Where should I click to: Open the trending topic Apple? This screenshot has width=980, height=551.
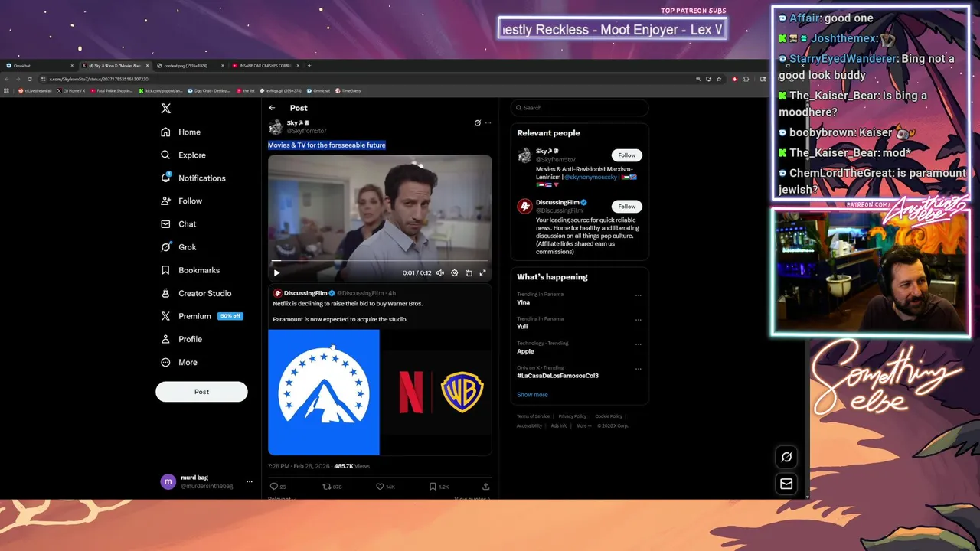[x=526, y=351]
